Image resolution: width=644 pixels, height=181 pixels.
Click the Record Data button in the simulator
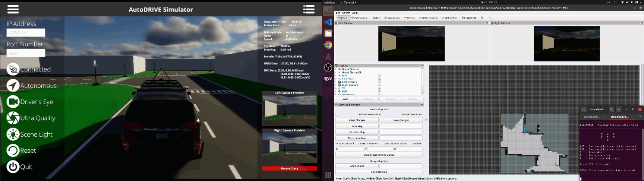[289, 168]
